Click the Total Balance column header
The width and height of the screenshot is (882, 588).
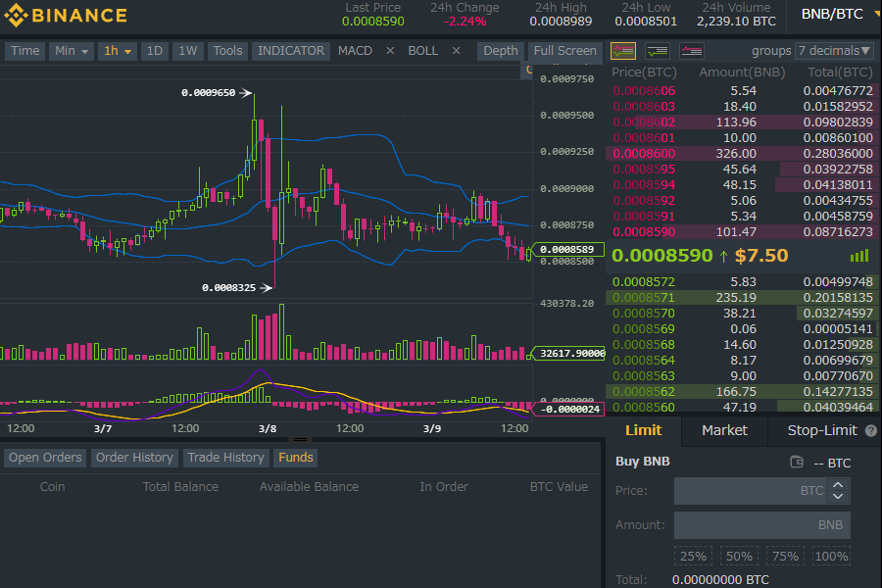tap(180, 487)
